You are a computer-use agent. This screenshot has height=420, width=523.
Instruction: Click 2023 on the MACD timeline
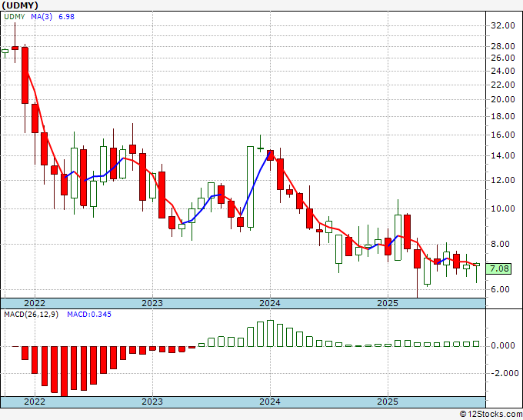pos(152,402)
